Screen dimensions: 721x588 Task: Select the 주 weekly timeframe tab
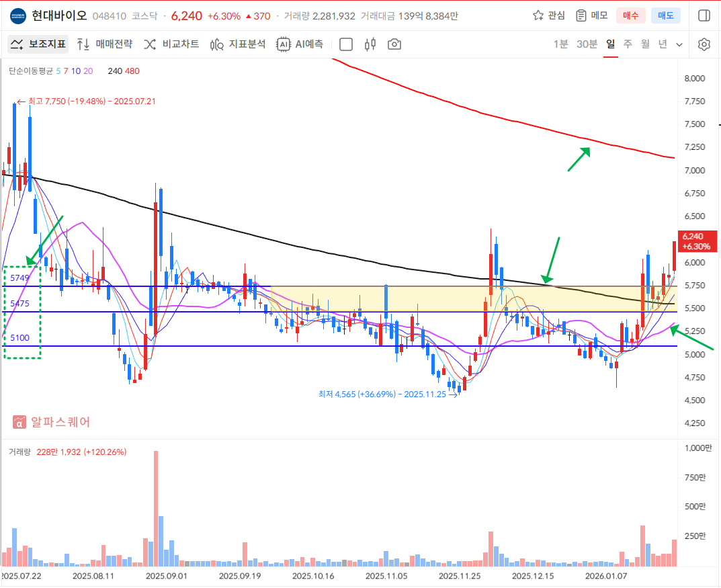point(628,44)
